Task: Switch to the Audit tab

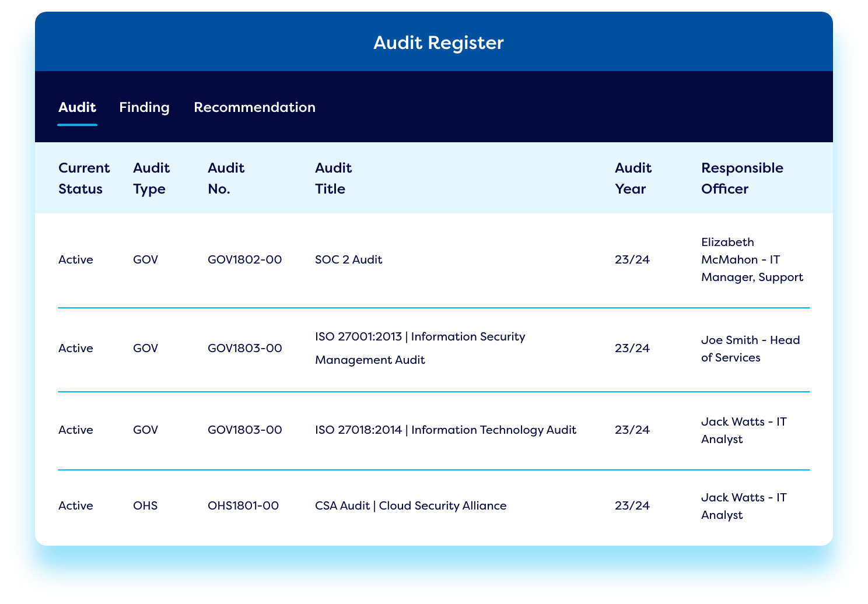Action: coord(77,107)
